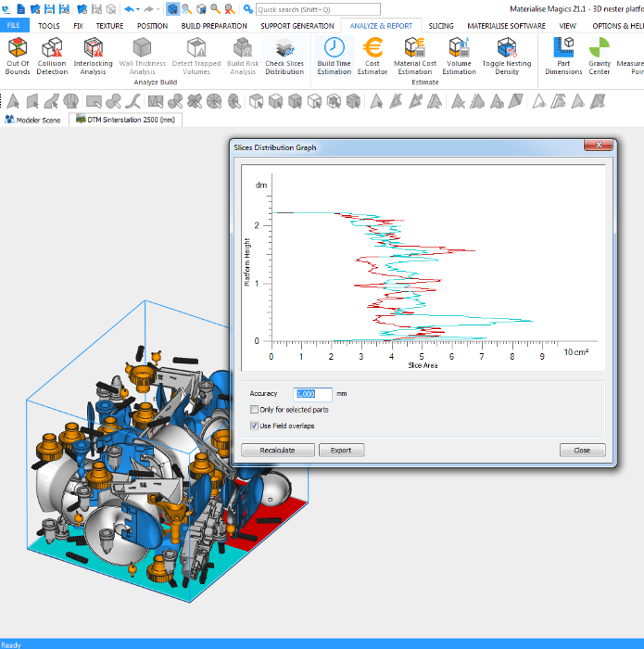This screenshot has width=644, height=649.
Task: Click the orange magnifier zoom icon
Action: [x=216, y=8]
